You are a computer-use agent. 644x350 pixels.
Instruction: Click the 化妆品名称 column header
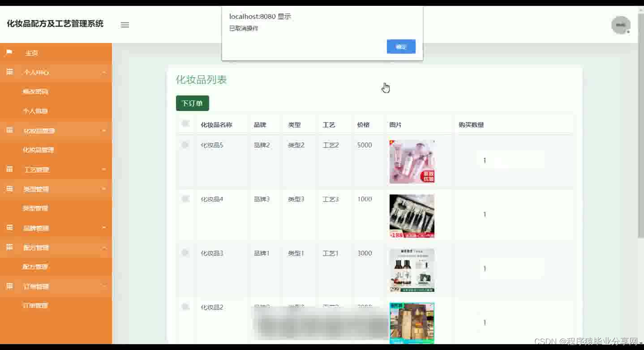(x=216, y=125)
